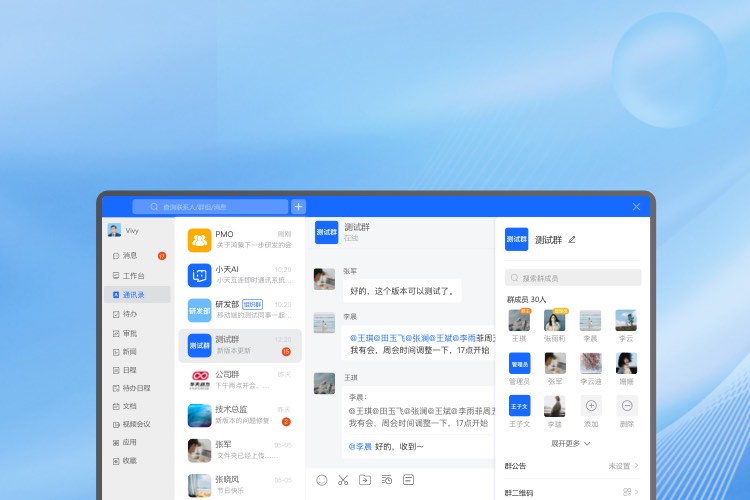Select member 张丽莉 in group members
This screenshot has height=500, width=750.
[x=555, y=326]
